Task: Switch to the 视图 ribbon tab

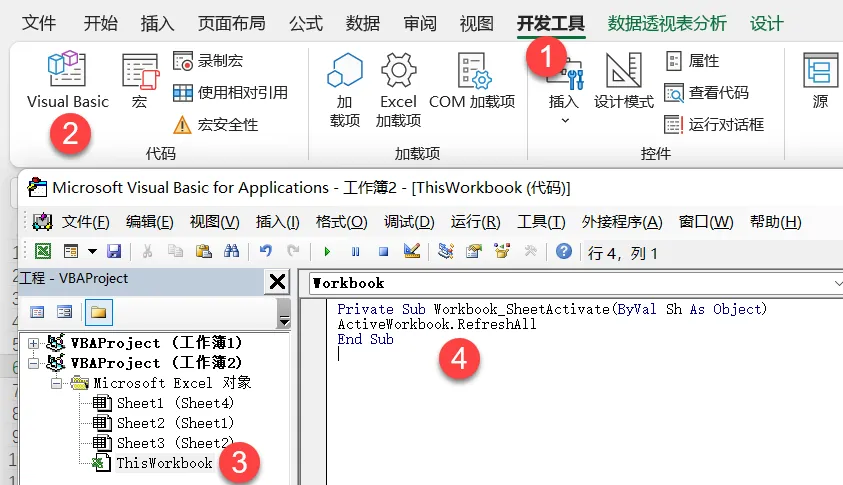Action: click(477, 23)
